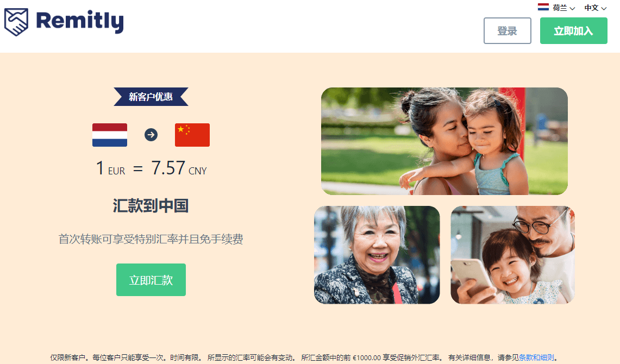620x364 pixels.
Task: Click the circular arrow icon between flags
Action: pos(151,135)
